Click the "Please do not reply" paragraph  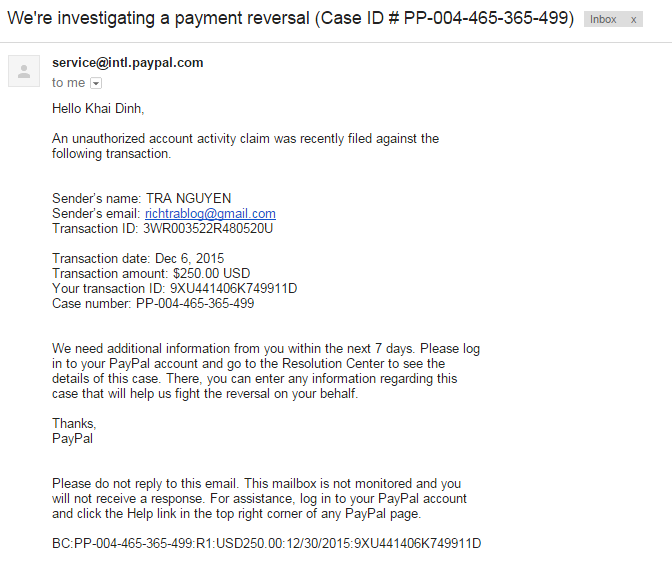258,498
